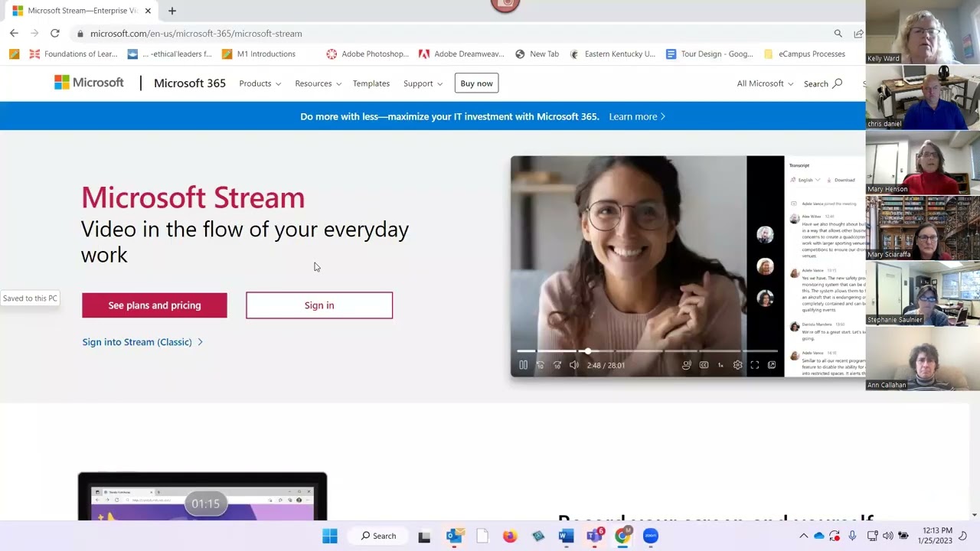This screenshot has height=551, width=980.
Task: Expand the All Microsoft dropdown
Action: coord(765,83)
